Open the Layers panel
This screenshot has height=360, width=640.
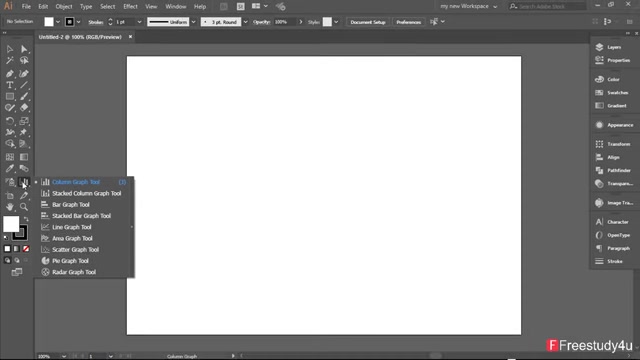pyautogui.click(x=613, y=47)
